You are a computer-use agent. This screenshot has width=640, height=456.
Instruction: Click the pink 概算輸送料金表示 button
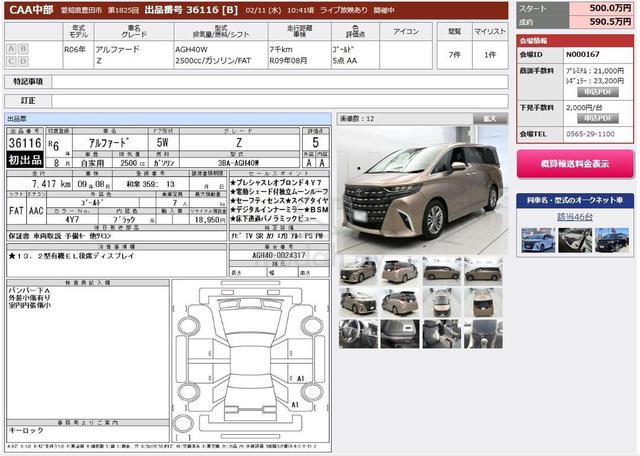tap(575, 164)
